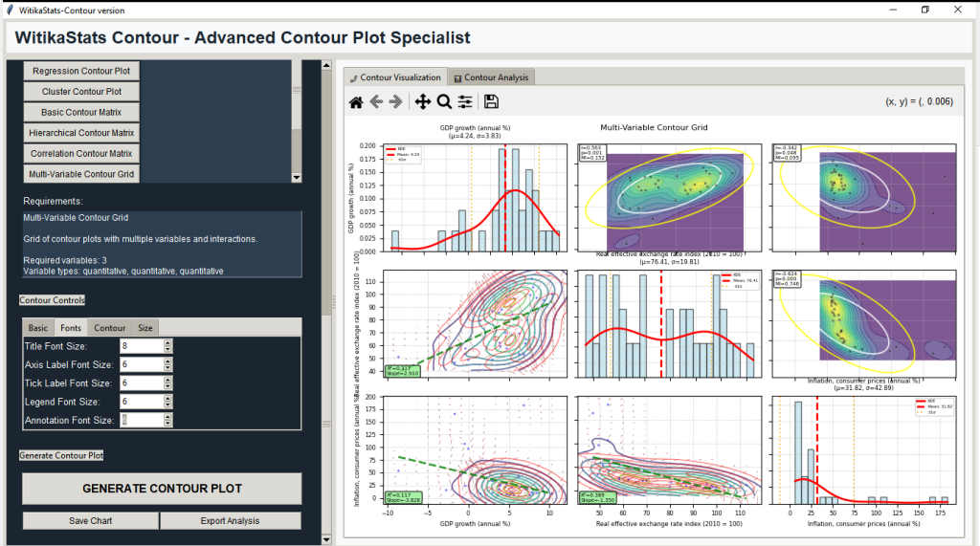
Task: Adjust Title Font Size spinner arrows
Action: [167, 346]
